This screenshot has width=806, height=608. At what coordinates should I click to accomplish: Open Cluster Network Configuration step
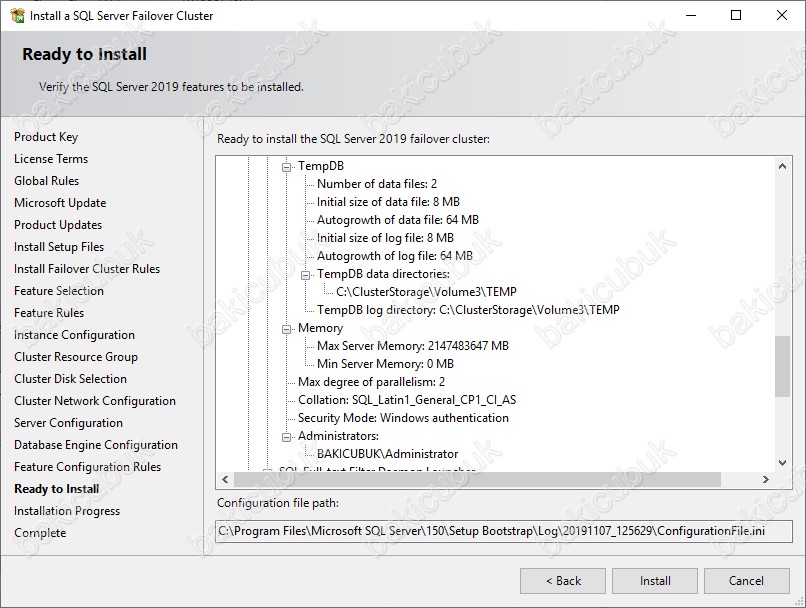click(x=95, y=401)
